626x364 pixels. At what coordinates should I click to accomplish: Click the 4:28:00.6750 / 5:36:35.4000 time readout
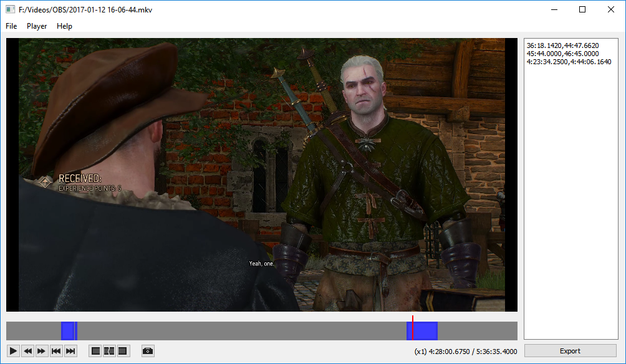coord(473,352)
